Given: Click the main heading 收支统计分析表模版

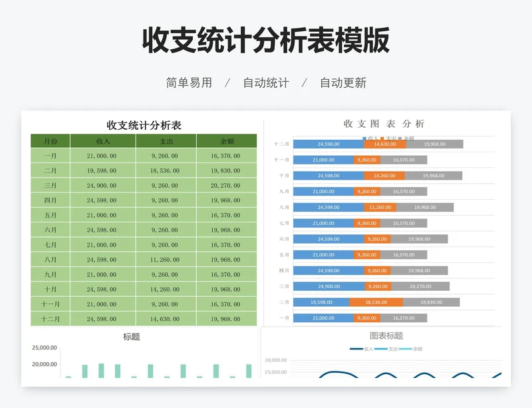Looking at the screenshot, I should pos(265,41).
